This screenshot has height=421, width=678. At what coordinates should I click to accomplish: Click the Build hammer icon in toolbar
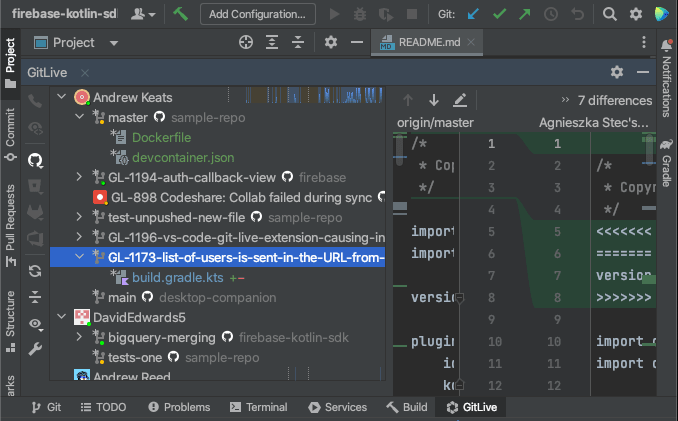pyautogui.click(x=180, y=14)
